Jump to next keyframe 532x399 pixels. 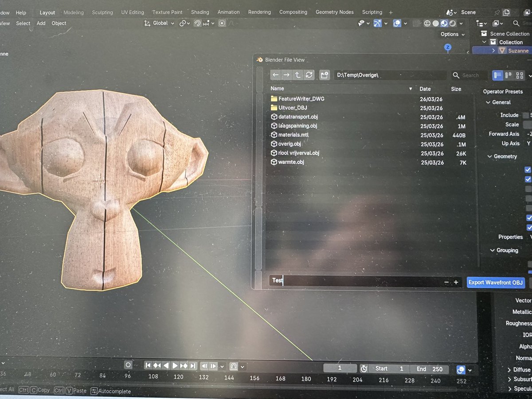click(x=184, y=366)
